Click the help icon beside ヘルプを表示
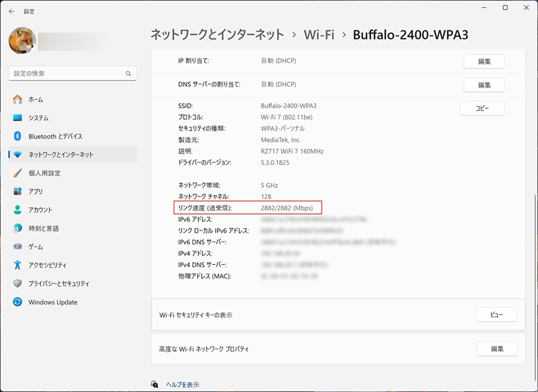Viewport: 538px width, 392px height. pos(155,384)
